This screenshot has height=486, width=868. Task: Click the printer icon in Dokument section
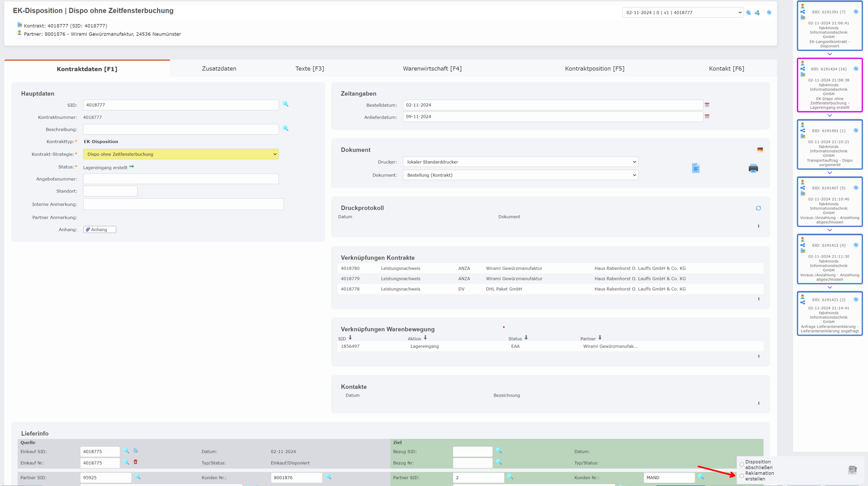tap(753, 169)
